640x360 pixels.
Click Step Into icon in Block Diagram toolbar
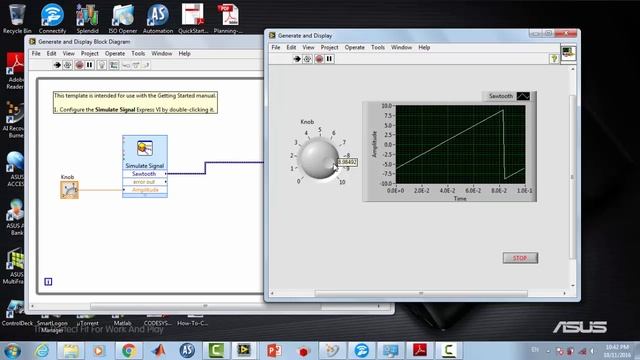click(126, 65)
